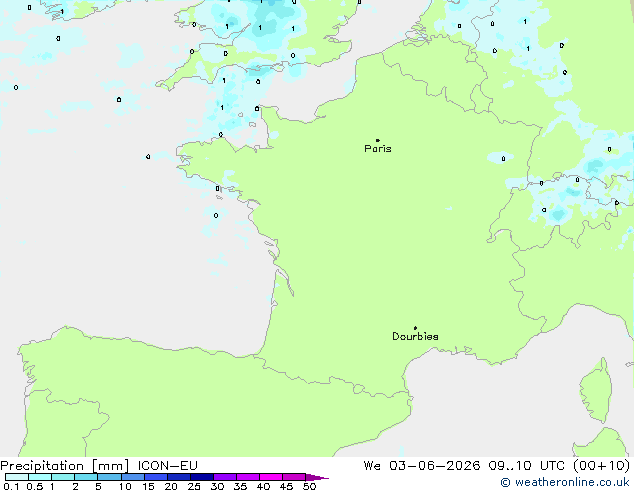Screen dimensions: 634x490
Task: Pick the legend color between 20 and 25
Action: pos(179,477)
